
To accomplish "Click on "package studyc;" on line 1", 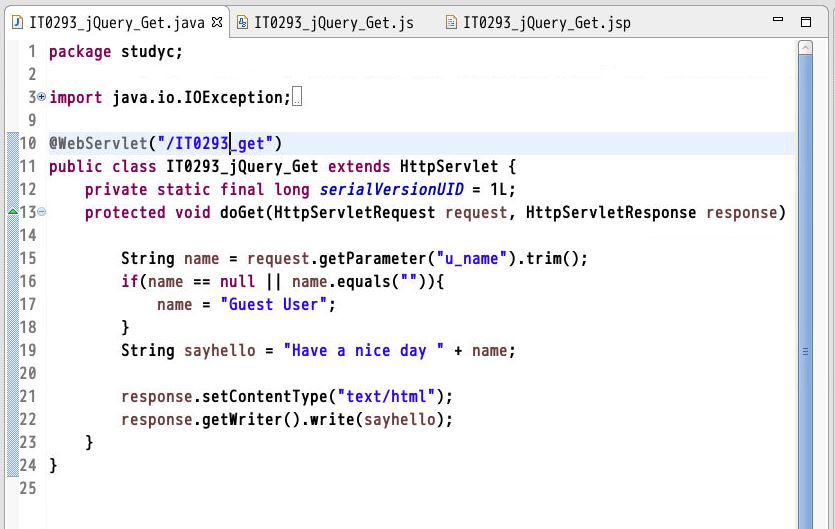I will 116,52.
